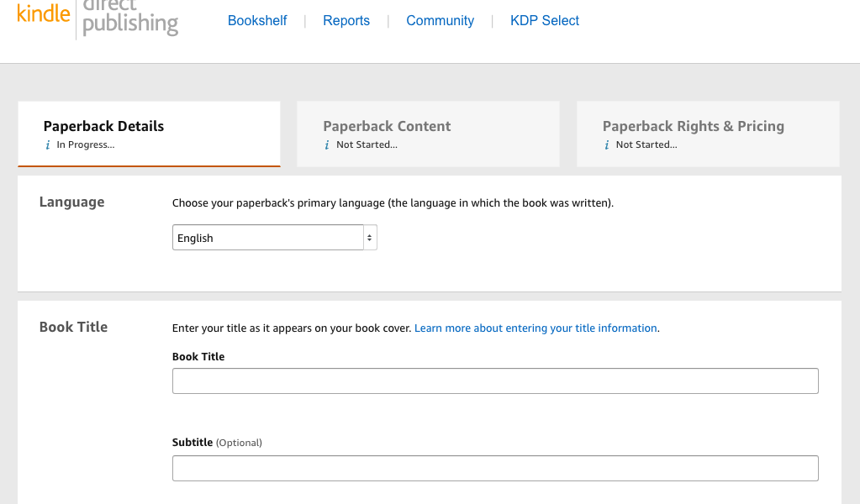This screenshot has width=860, height=504.
Task: Switch to Paperback Rights & Pricing tab
Action: (694, 127)
